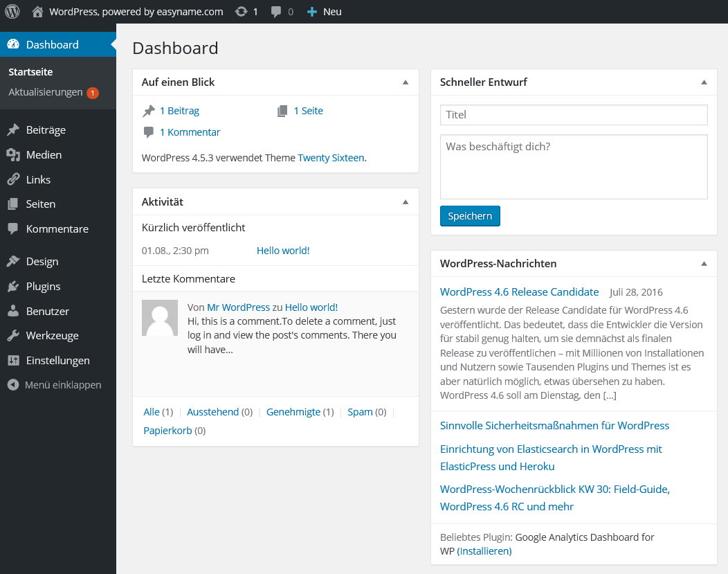This screenshot has height=574, width=728.
Task: Open the Seiten menu
Action: click(41, 204)
